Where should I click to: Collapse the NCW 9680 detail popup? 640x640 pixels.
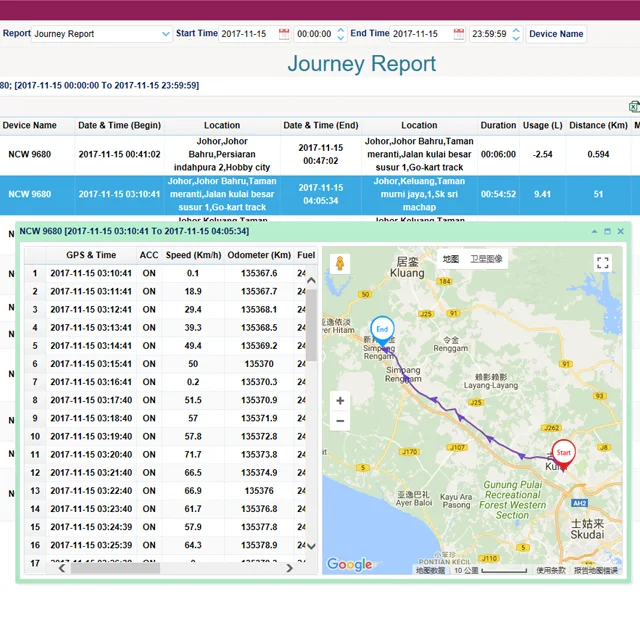[x=594, y=231]
